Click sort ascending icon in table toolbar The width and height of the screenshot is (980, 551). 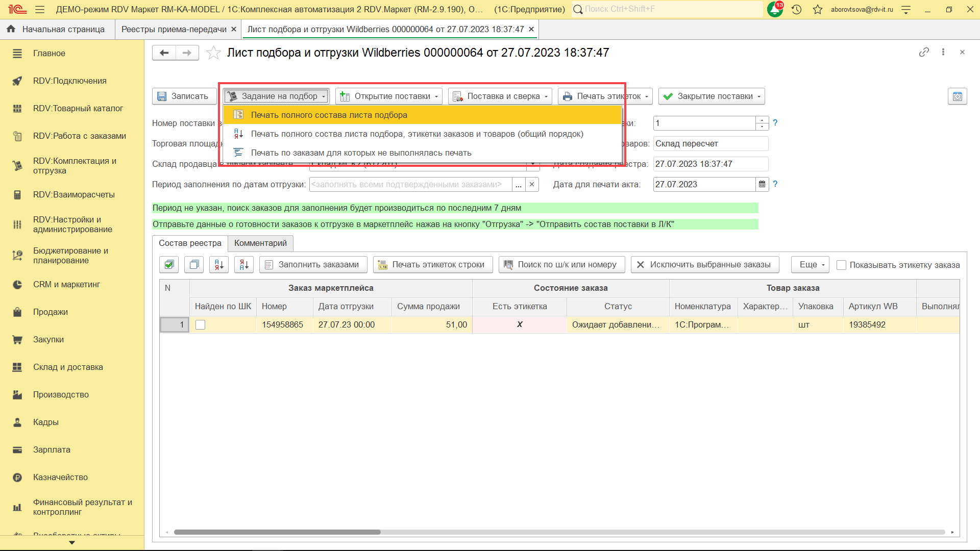[x=219, y=264]
